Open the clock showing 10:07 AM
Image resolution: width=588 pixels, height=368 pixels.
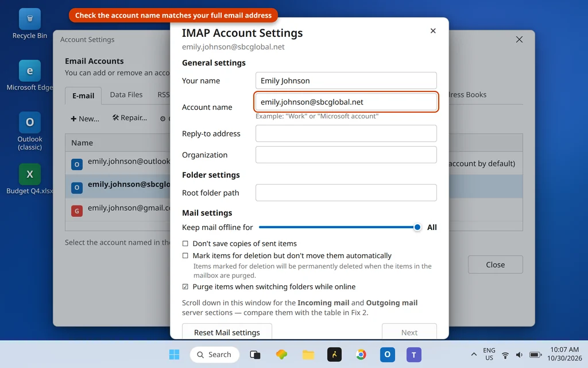(x=564, y=354)
